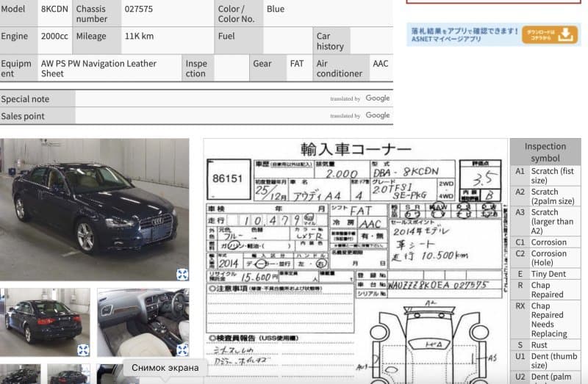588x384 pixels.
Task: Click the C1 Corrosion row
Action: [x=545, y=242]
